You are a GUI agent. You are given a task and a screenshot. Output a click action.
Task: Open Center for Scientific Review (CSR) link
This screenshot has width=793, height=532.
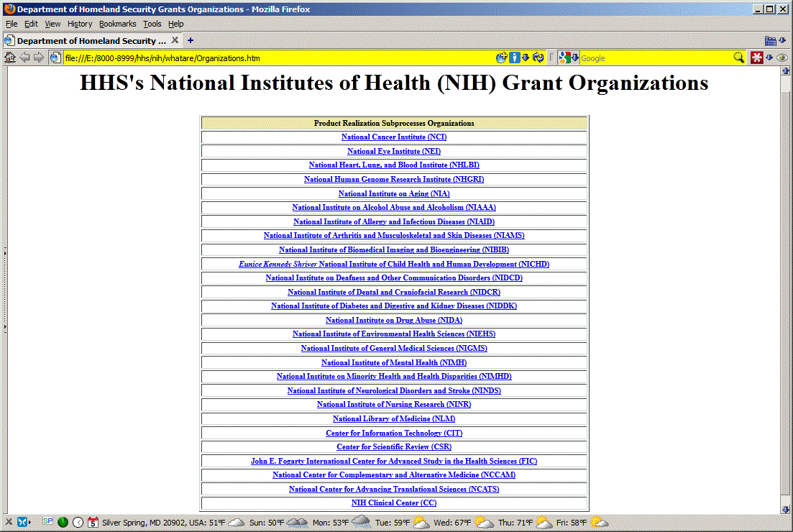click(394, 447)
